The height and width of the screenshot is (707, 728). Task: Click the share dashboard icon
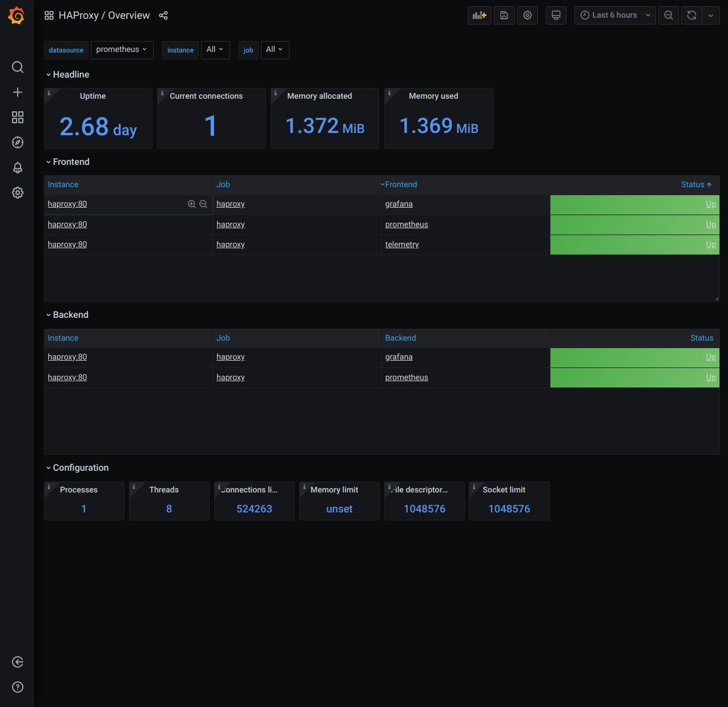[x=163, y=15]
